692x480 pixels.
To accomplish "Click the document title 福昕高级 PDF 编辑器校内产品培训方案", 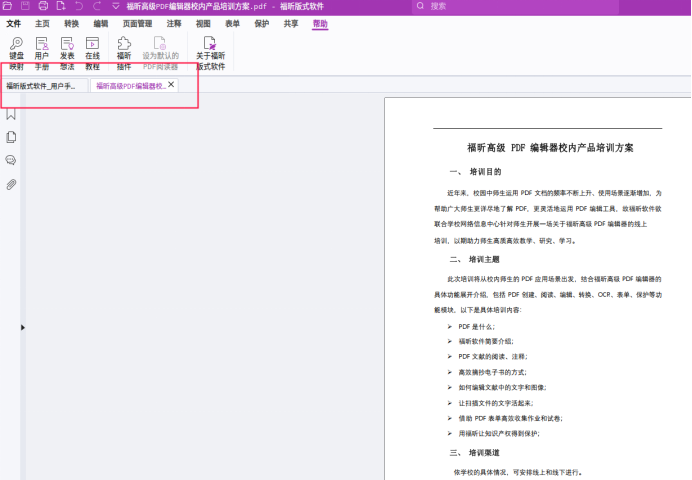I will [550, 148].
